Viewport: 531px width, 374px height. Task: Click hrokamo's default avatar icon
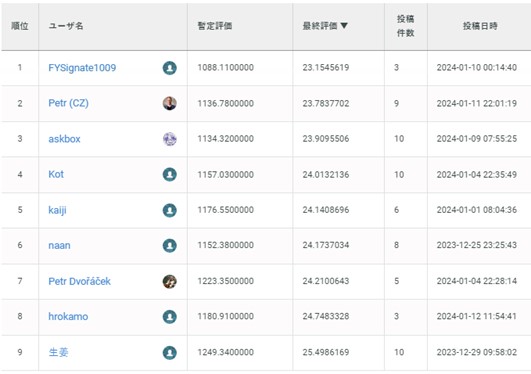point(170,317)
